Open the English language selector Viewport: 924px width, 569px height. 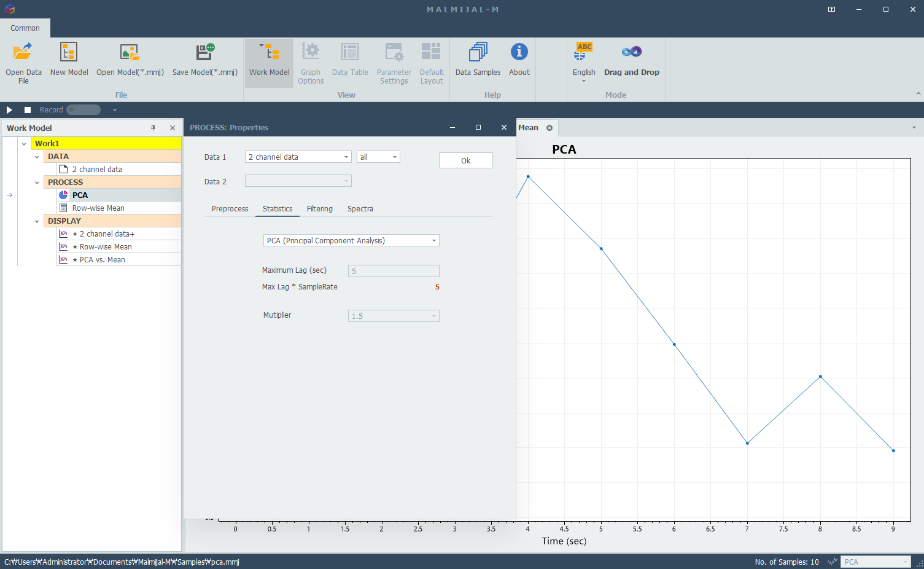(x=584, y=62)
